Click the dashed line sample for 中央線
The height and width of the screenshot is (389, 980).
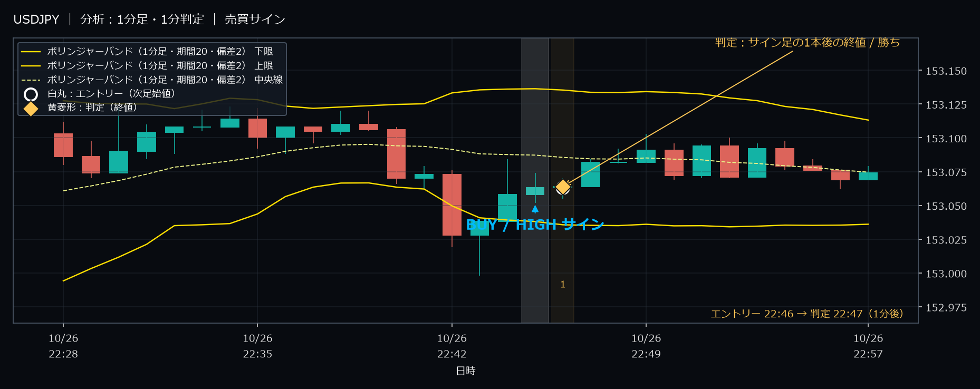(31, 80)
